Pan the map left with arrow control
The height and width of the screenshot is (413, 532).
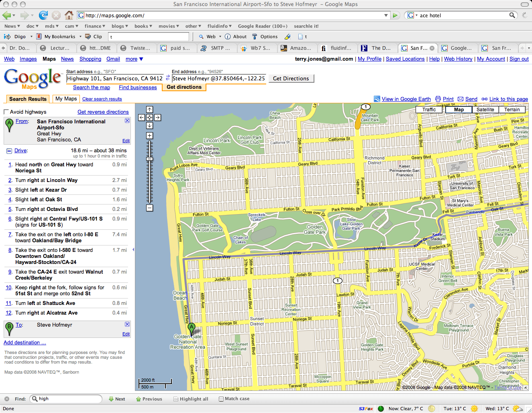141,117
